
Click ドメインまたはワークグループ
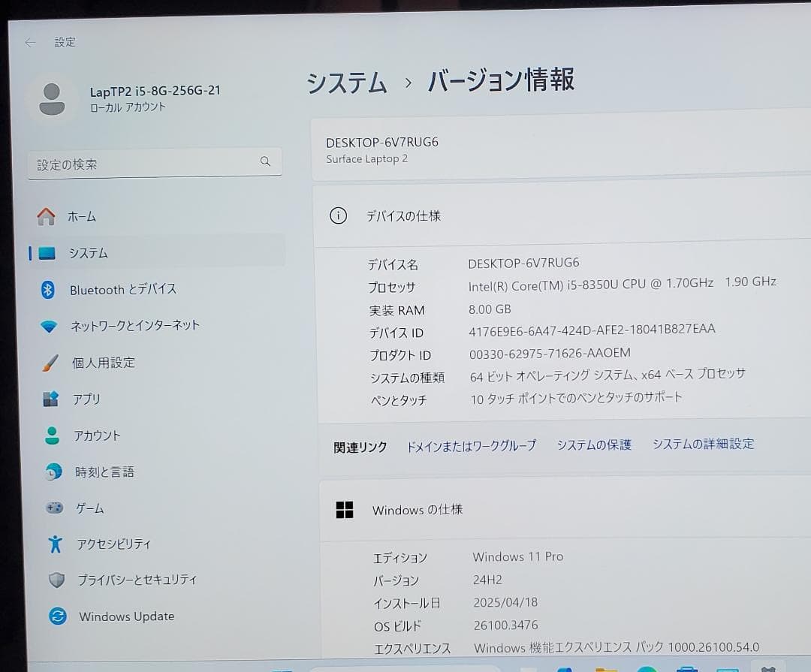(x=471, y=444)
